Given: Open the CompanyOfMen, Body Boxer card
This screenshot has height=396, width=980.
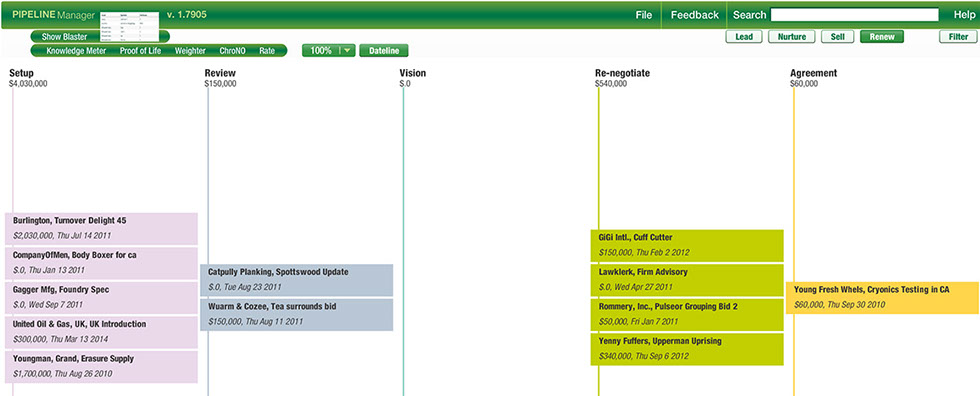Looking at the screenshot, I should coord(101,263).
